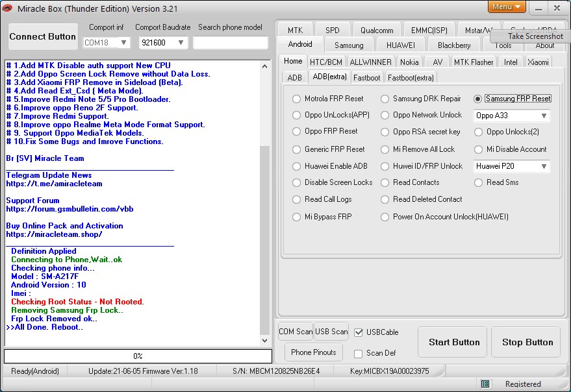Select Oppo UnLocks(APP) option
Screen dimensions: 571x392
tap(331, 115)
